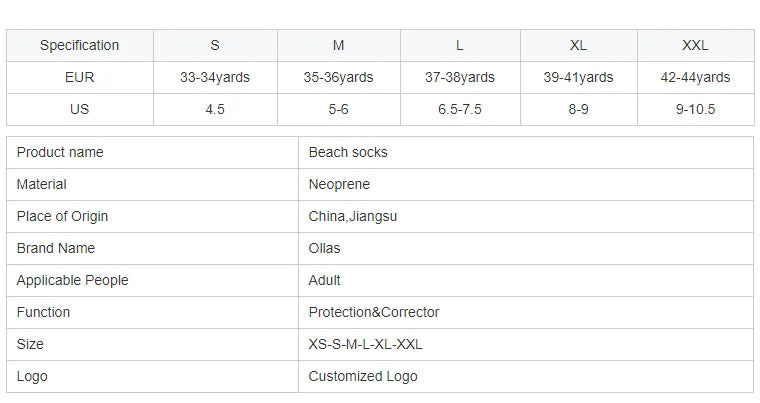Click the Ollas brand name value
The width and height of the screenshot is (760, 403).
click(324, 248)
